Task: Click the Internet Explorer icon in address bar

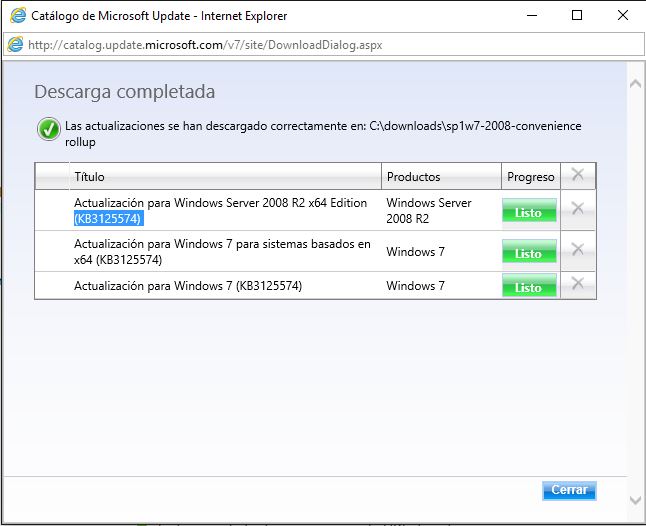Action: point(15,44)
